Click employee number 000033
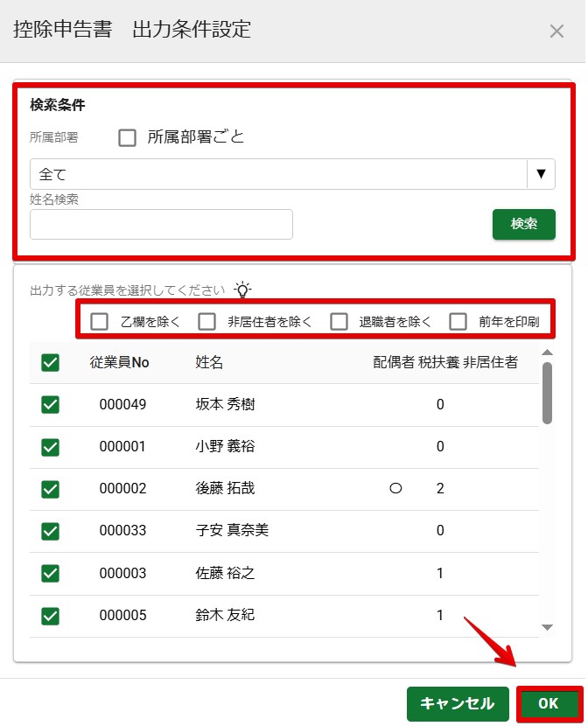This screenshot has height=726, width=588. click(122, 530)
